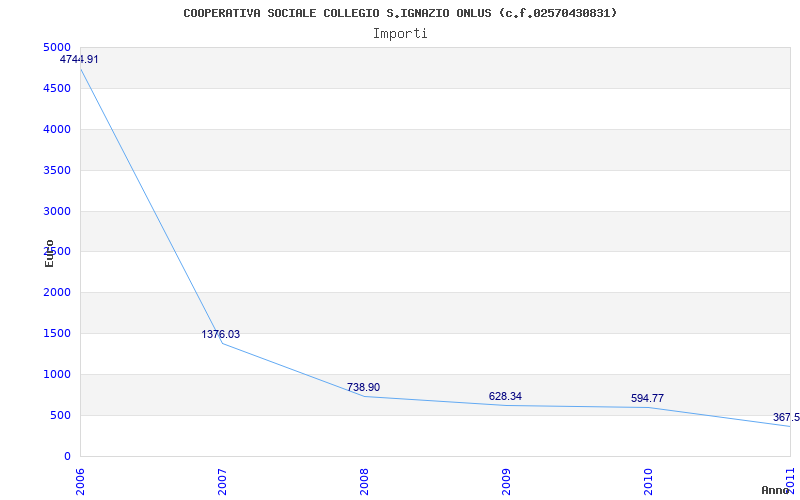800x500 pixels.
Task: Select the 3000 y-axis tick label
Action: [57, 211]
